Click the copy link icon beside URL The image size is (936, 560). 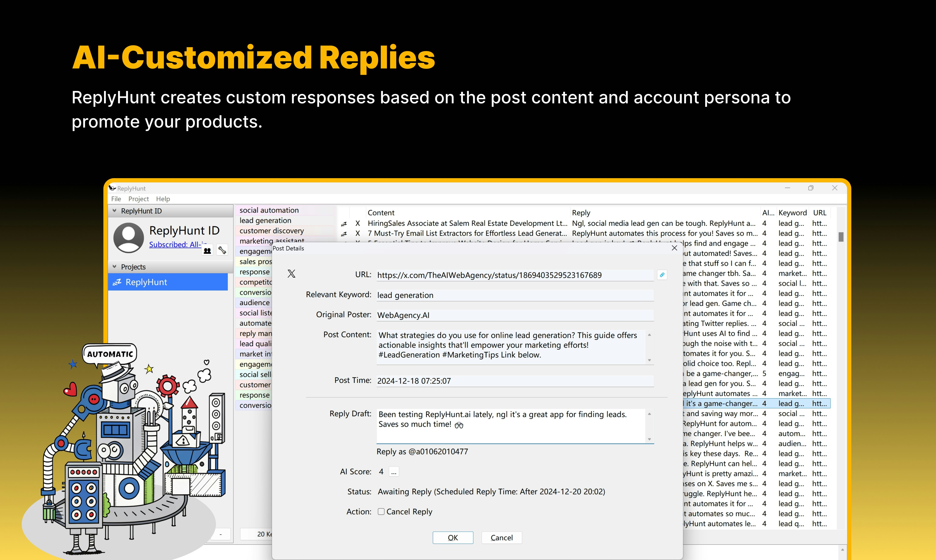tap(662, 275)
